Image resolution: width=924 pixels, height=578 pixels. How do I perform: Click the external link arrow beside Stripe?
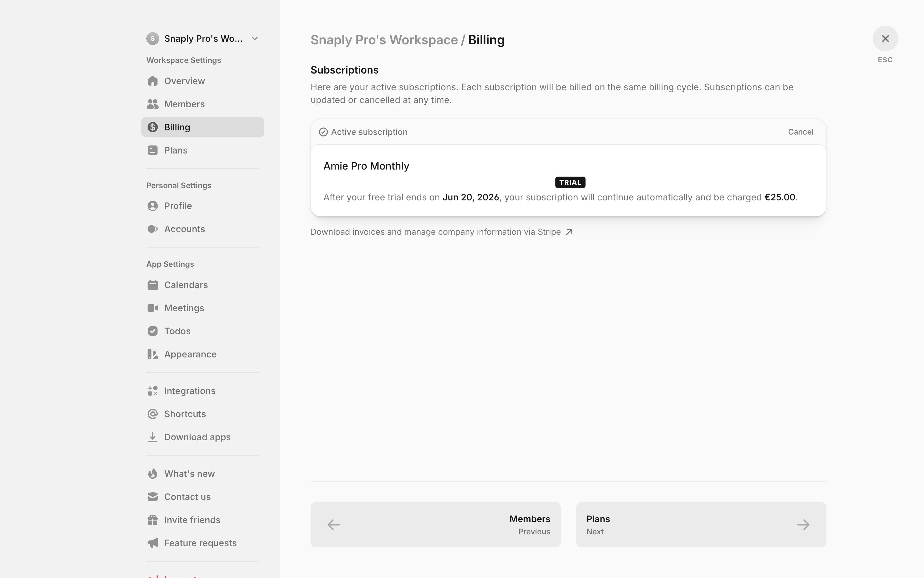tap(569, 232)
